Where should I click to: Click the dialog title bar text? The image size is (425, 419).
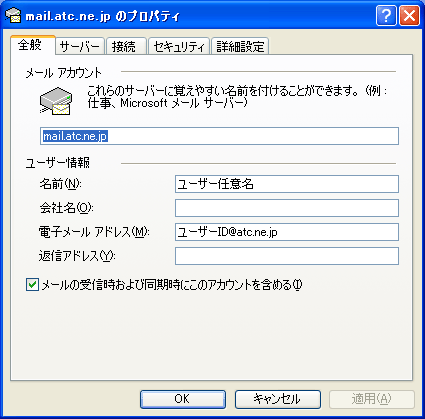coord(103,16)
